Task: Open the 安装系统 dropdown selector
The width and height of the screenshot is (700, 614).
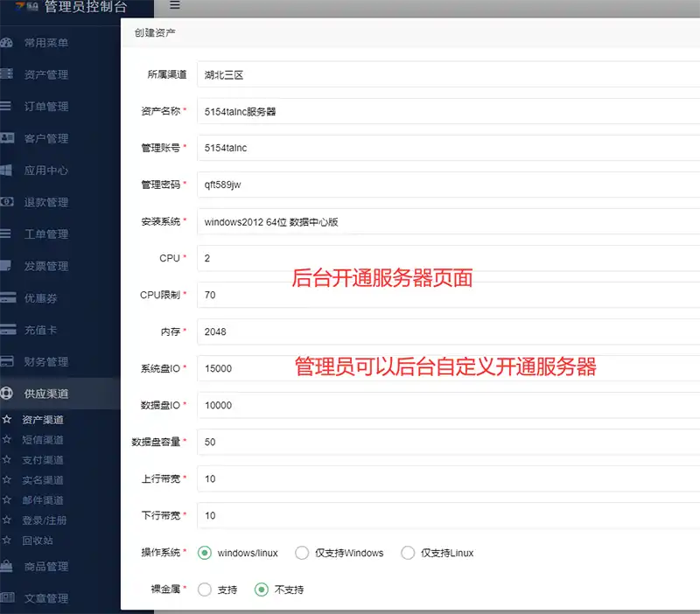Action: pos(448,222)
